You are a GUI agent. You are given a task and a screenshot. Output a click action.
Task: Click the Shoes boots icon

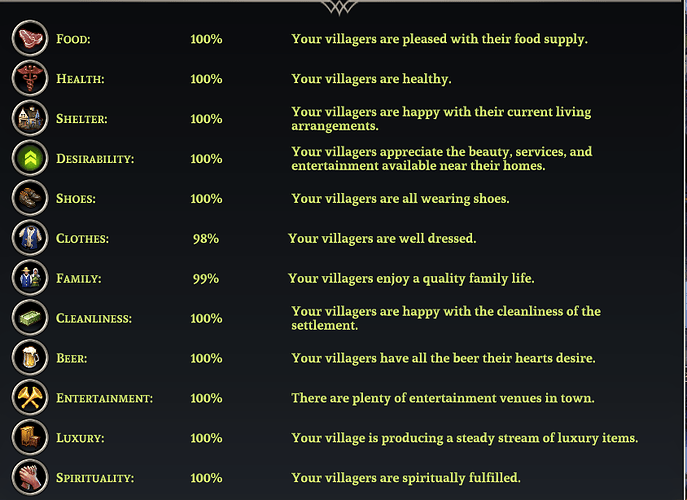tap(28, 198)
